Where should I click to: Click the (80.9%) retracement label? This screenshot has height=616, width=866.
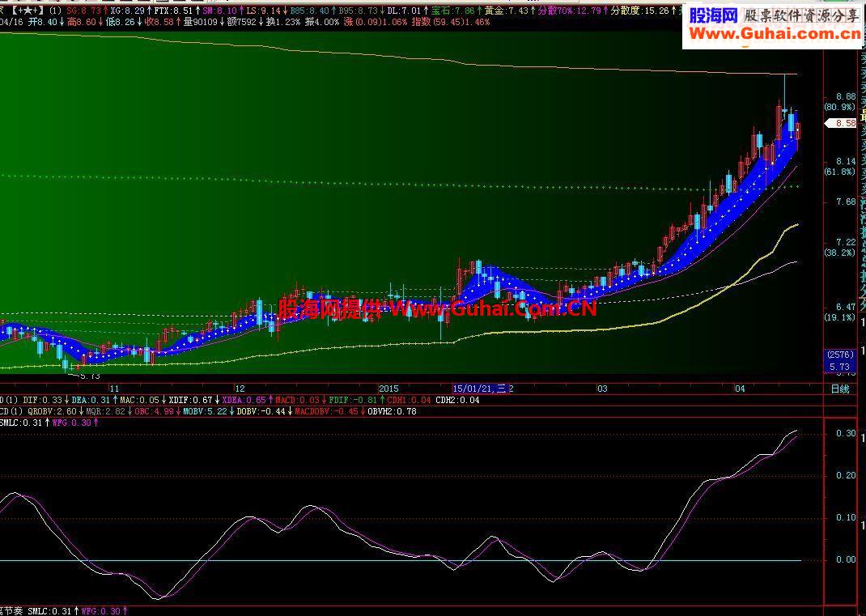tap(839, 107)
